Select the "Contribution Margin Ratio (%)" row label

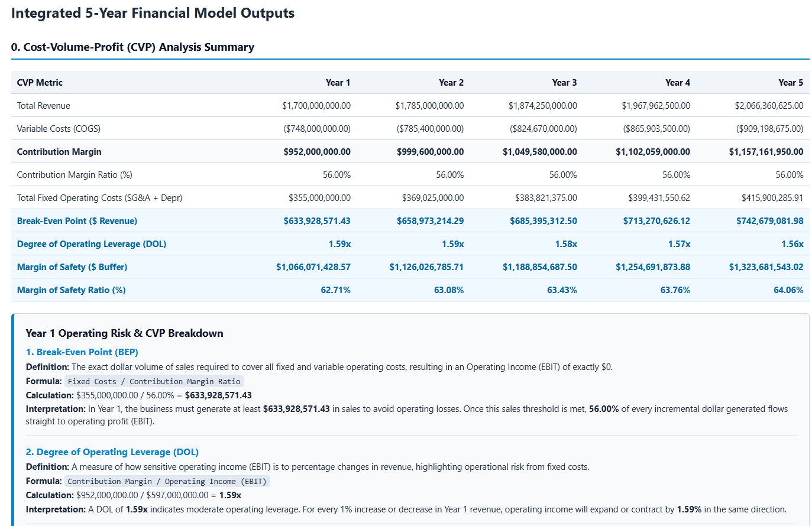(75, 175)
